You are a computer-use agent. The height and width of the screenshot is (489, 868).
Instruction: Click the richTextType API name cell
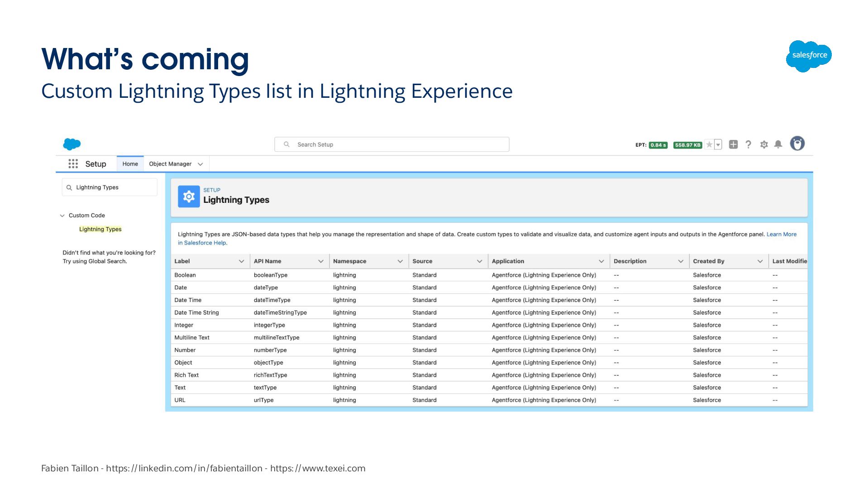point(271,375)
